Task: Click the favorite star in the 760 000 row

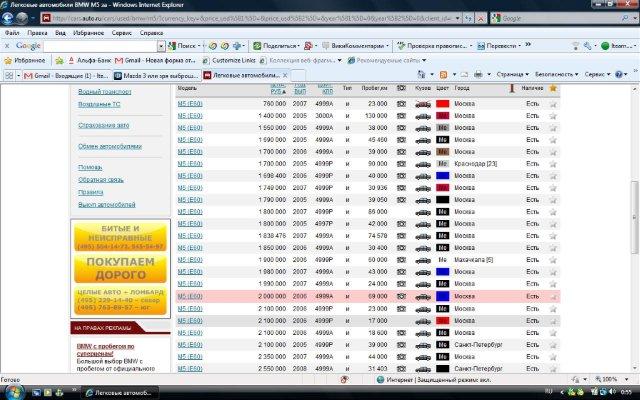Action: click(x=553, y=104)
